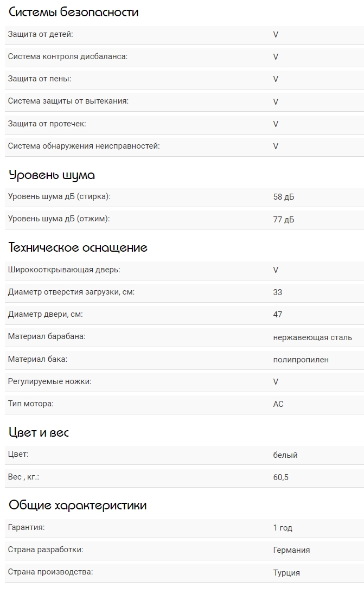Click the 'Защита от протечек' row label
364x594 pixels.
click(x=47, y=124)
